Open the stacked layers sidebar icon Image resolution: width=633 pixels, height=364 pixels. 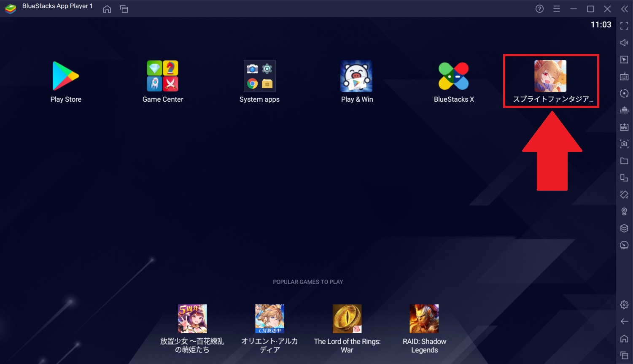[624, 228]
